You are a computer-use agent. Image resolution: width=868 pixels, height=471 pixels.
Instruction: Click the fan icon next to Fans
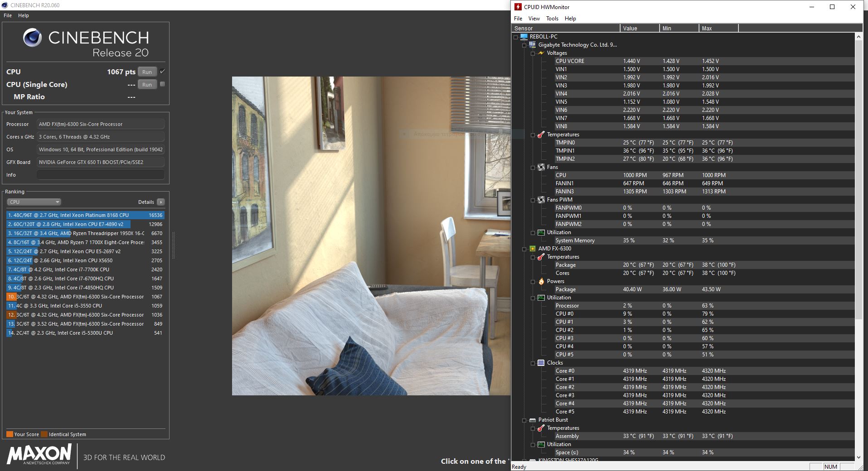pos(541,167)
